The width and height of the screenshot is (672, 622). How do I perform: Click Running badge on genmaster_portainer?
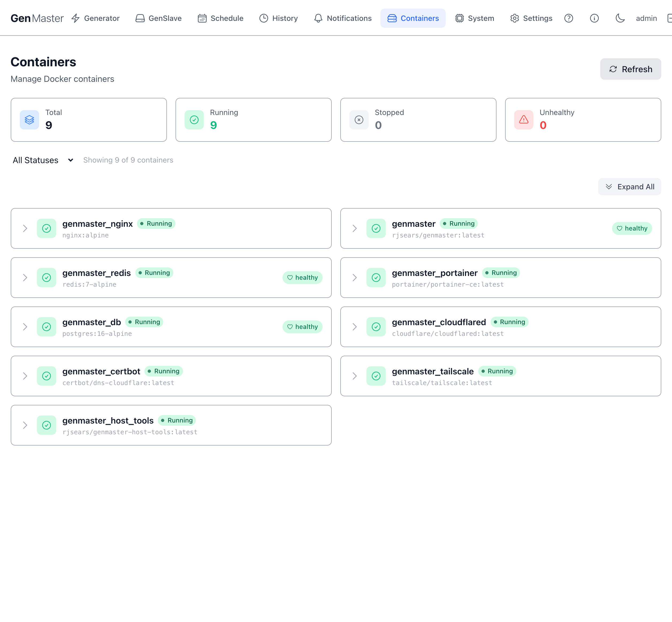tap(501, 273)
